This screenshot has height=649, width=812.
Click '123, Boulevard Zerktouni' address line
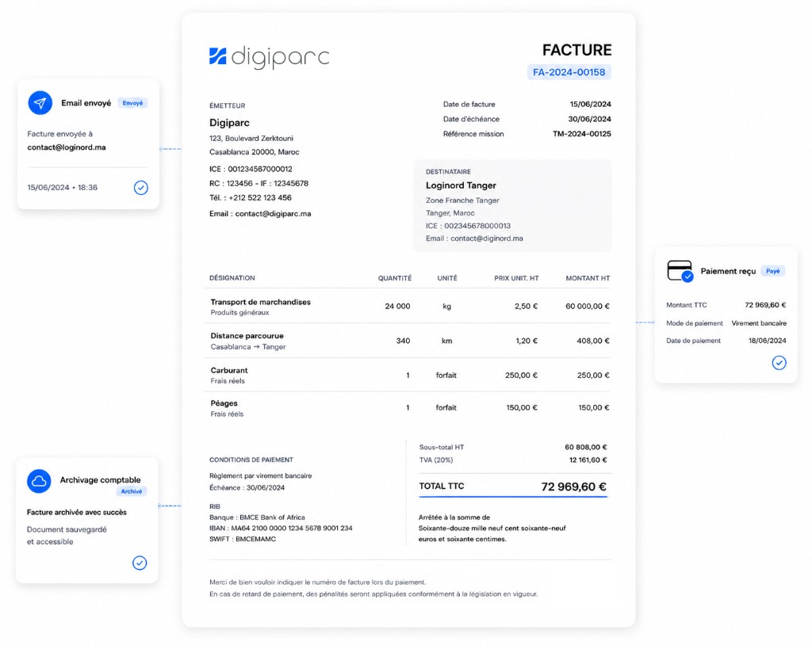251,138
